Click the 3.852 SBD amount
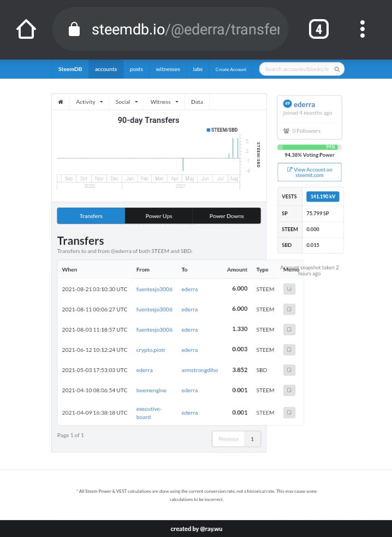The height and width of the screenshot is (537, 392). (240, 370)
